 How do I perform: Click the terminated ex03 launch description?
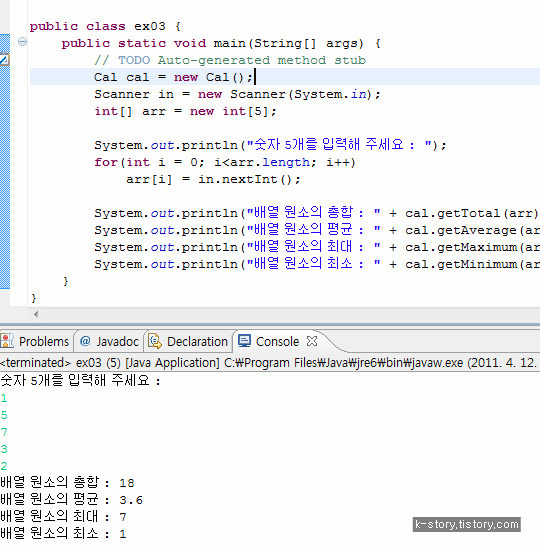pyautogui.click(x=268, y=363)
